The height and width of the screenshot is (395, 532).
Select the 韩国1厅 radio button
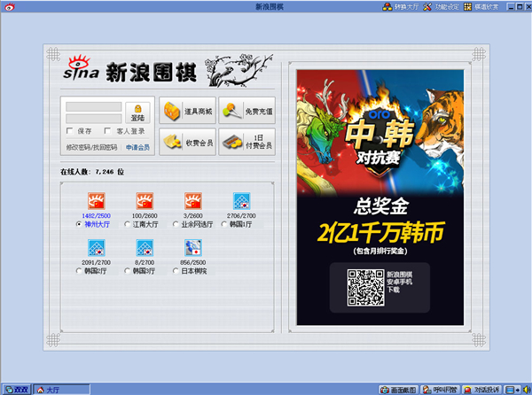pos(224,224)
